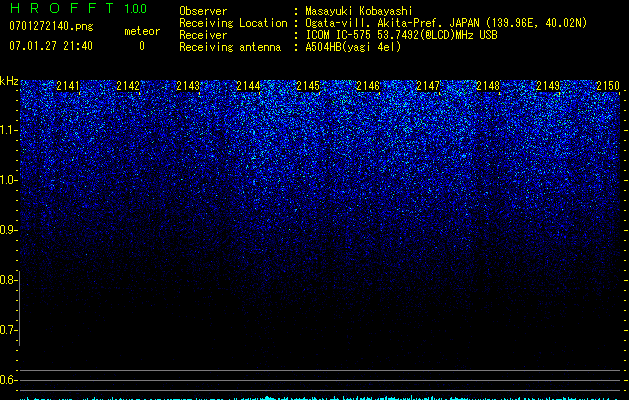Click the time marker 2150

tap(608, 85)
